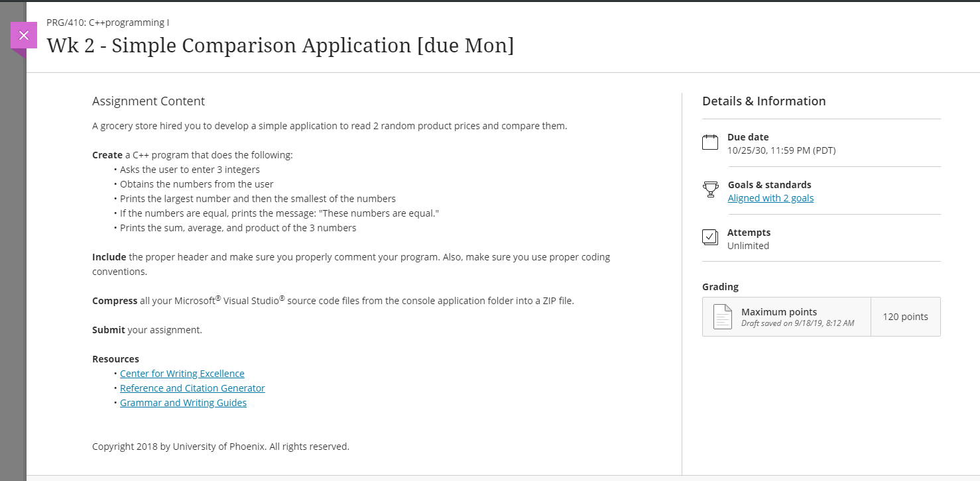Viewport: 980px width, 481px height.
Task: Click the Unlimited attempts value
Action: click(x=748, y=246)
